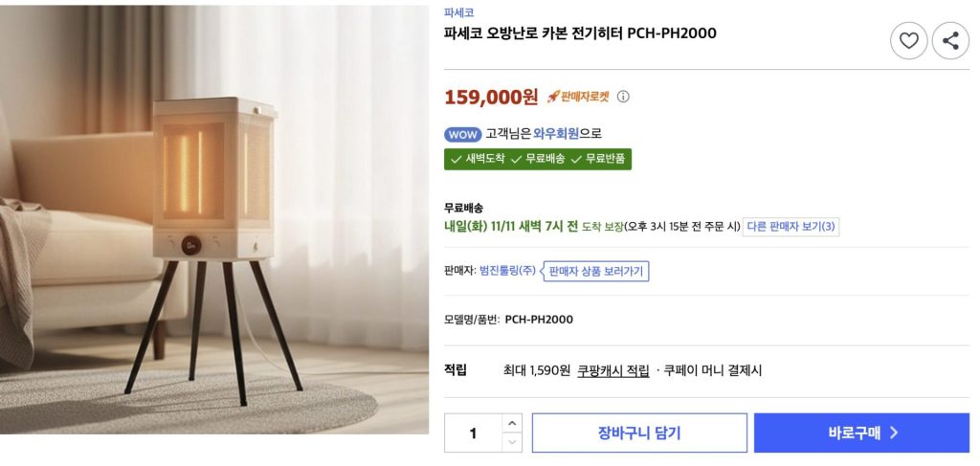
Task: Open the 파세코 brand link
Action: tap(458, 12)
